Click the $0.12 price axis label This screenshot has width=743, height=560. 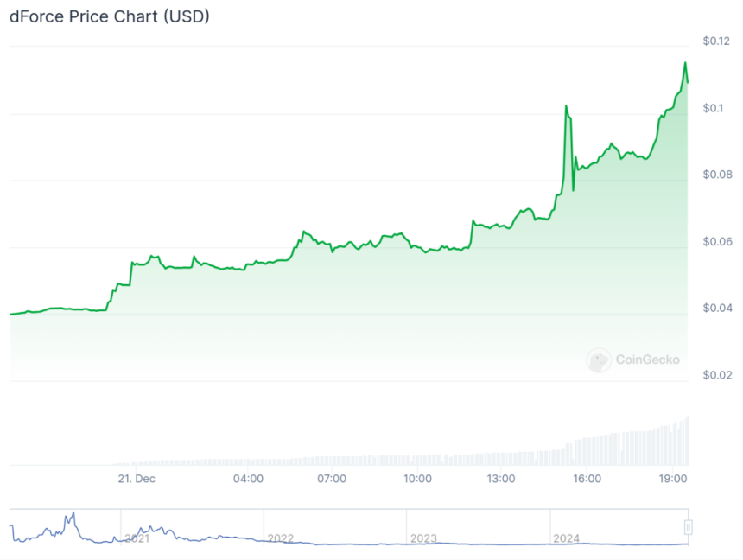pos(718,41)
